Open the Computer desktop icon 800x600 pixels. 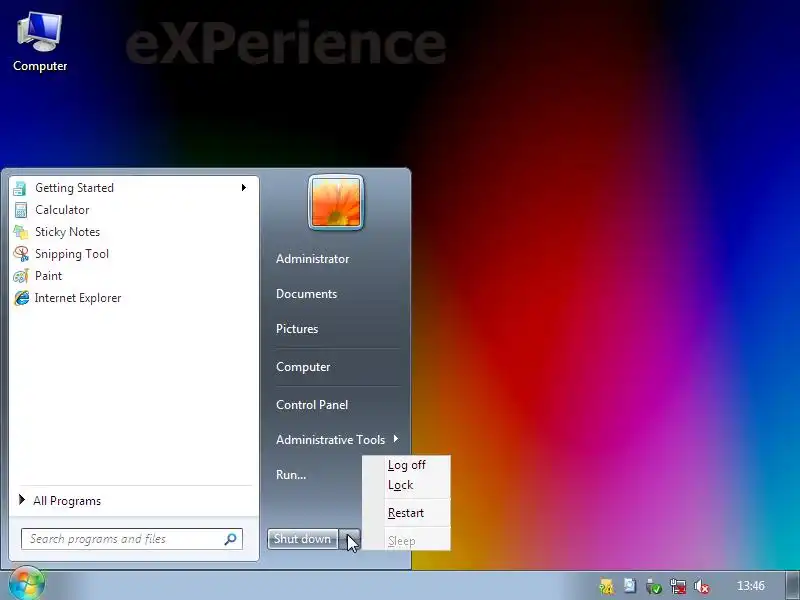pos(40,42)
